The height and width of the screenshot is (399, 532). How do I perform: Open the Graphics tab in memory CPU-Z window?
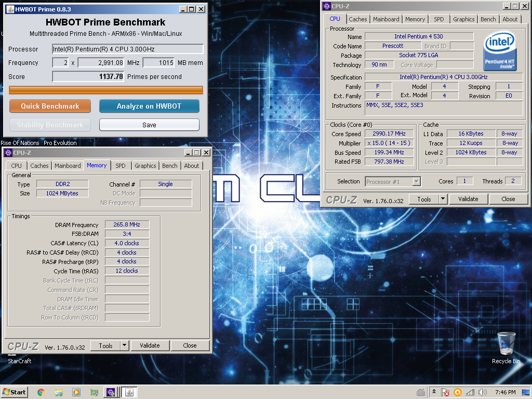(x=145, y=166)
